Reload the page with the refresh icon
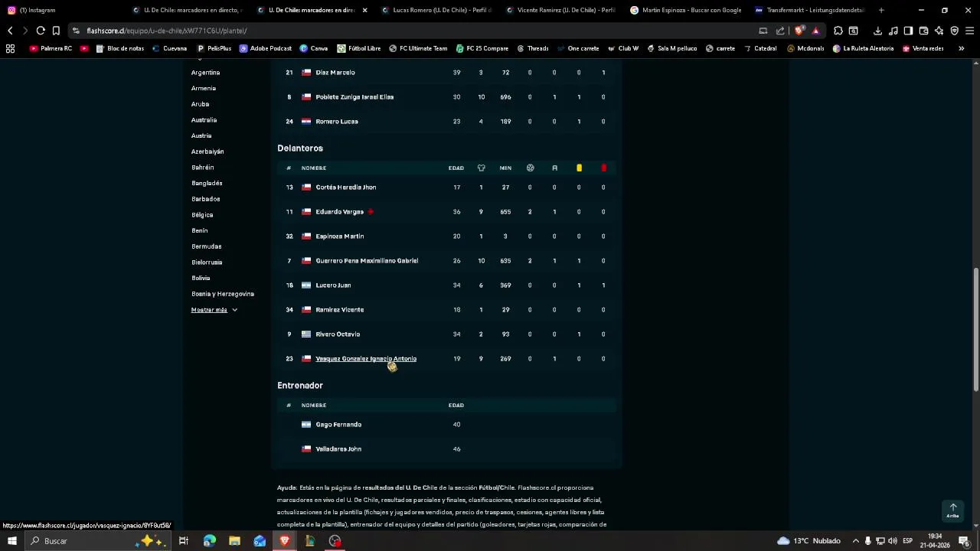The width and height of the screenshot is (980, 551). click(x=41, y=31)
